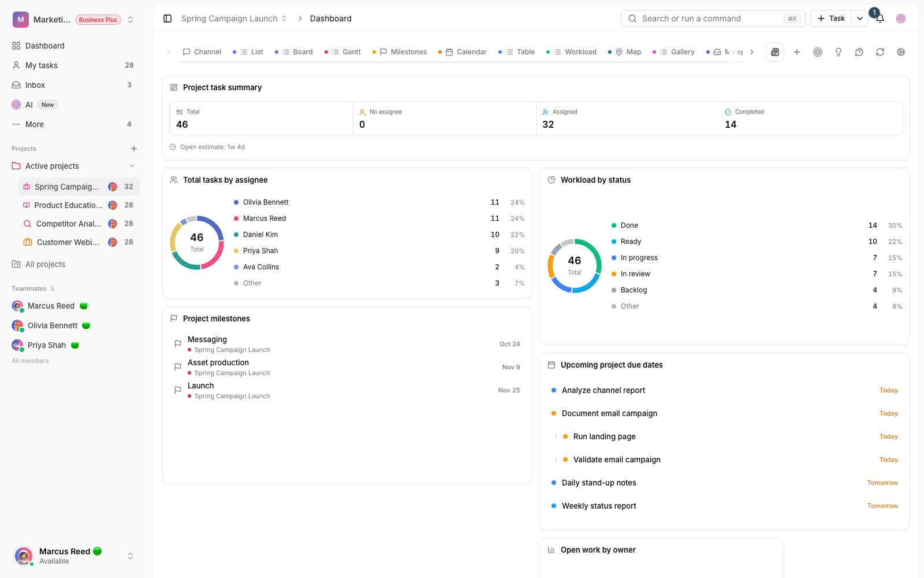The width and height of the screenshot is (924, 578).
Task: Expand the Validate email campaign subtasks
Action: [x=556, y=460]
